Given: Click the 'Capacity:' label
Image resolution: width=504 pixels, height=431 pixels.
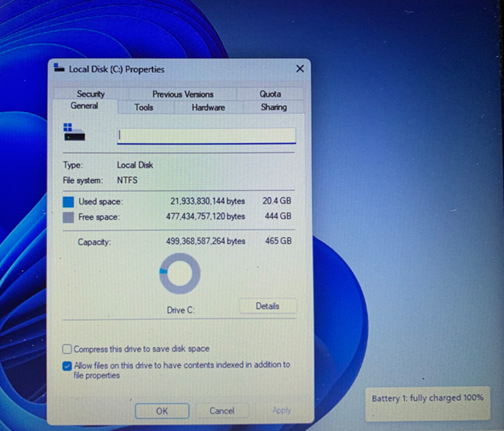Looking at the screenshot, I should click(94, 242).
